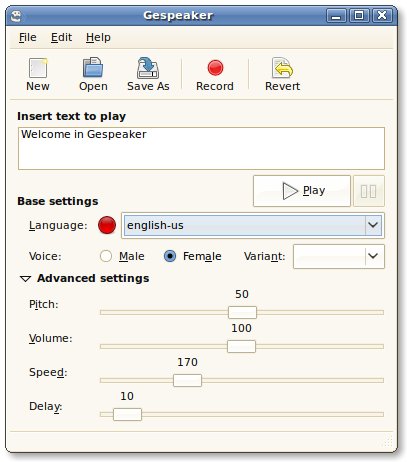Click the pause button next to Play
This screenshot has width=407, height=462.
point(369,191)
